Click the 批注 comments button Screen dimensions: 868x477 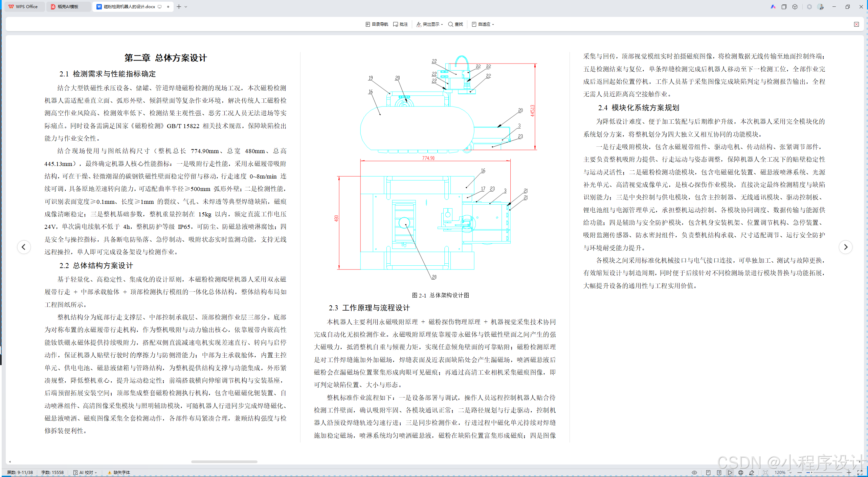[x=401, y=24]
